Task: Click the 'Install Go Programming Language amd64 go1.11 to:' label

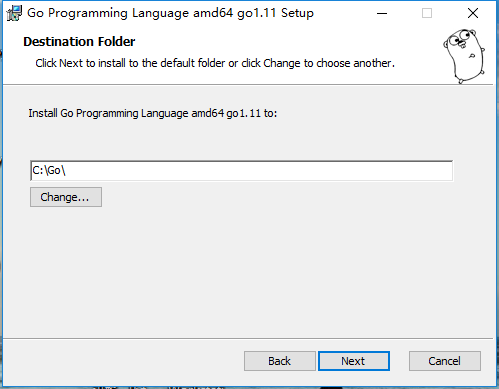Action: click(x=153, y=113)
